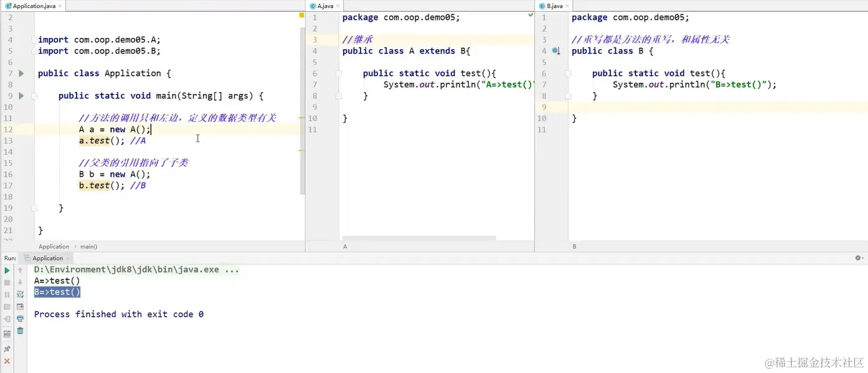Screen dimensions: 868x373
Task: Switch to the A.java editor tab
Action: [x=325, y=6]
